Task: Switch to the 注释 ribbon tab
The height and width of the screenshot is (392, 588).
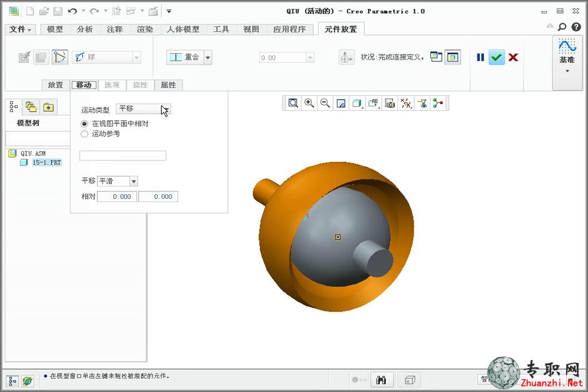Action: [x=115, y=30]
